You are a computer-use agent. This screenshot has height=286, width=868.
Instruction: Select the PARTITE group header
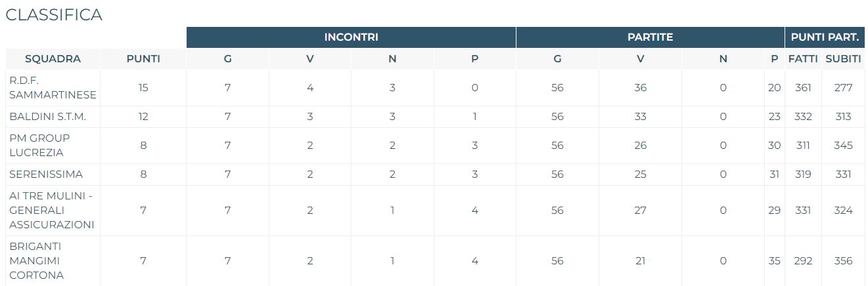coord(651,37)
